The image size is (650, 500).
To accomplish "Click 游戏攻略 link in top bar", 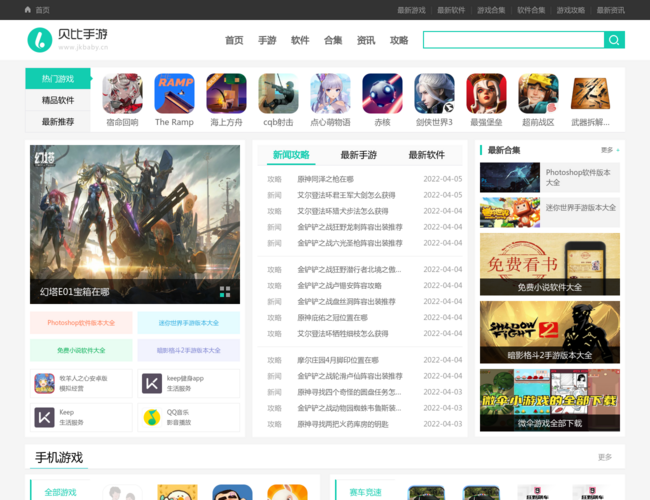I will coord(571,10).
